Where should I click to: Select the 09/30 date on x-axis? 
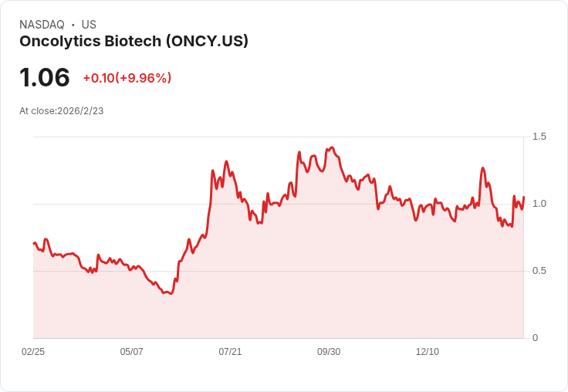point(329,352)
